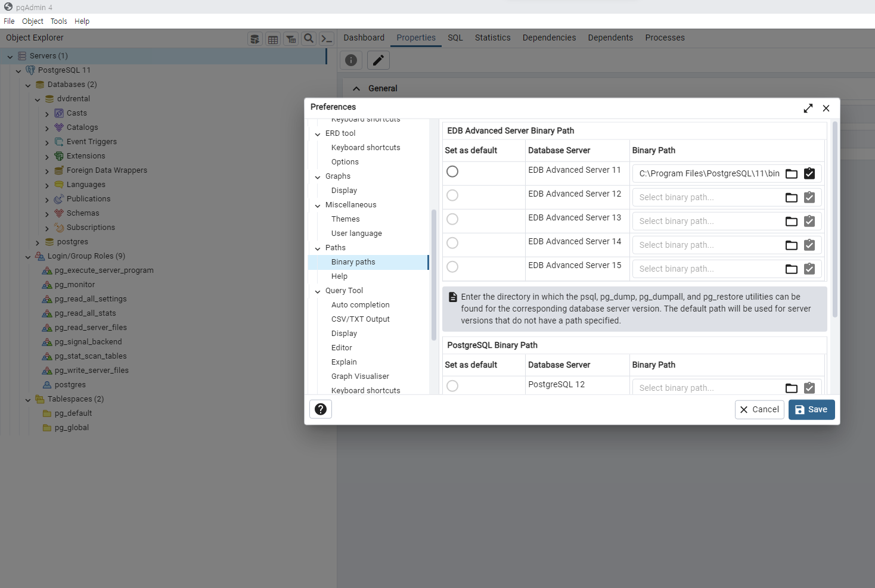Collapse the Paths preferences group
Image resolution: width=875 pixels, height=588 pixels.
[318, 248]
